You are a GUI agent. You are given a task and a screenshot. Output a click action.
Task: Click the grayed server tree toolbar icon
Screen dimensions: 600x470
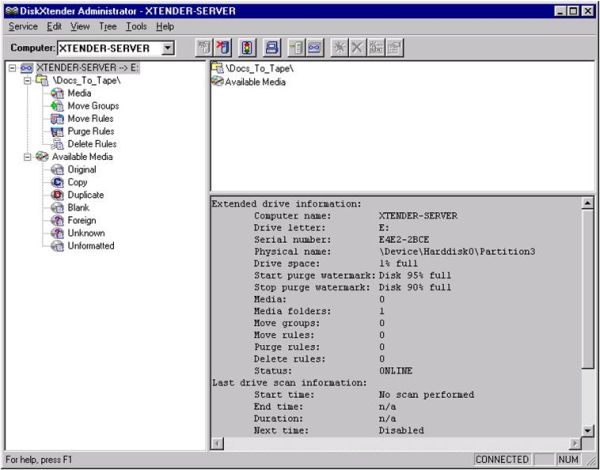296,48
